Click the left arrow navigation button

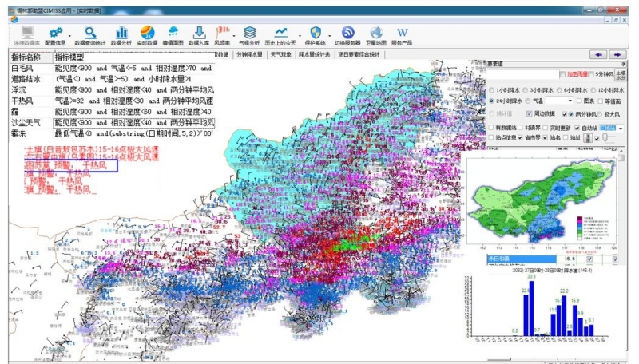(598, 54)
